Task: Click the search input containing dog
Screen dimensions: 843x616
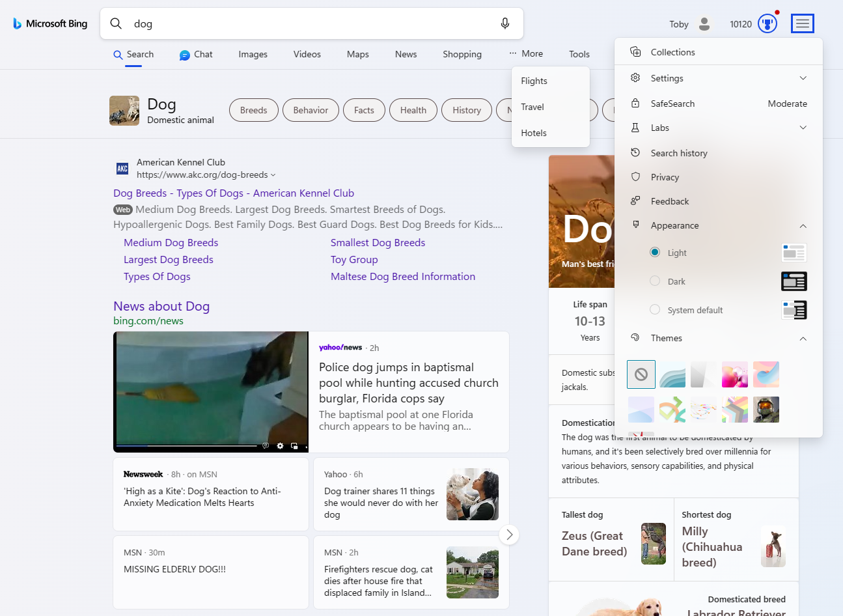Action: point(311,24)
